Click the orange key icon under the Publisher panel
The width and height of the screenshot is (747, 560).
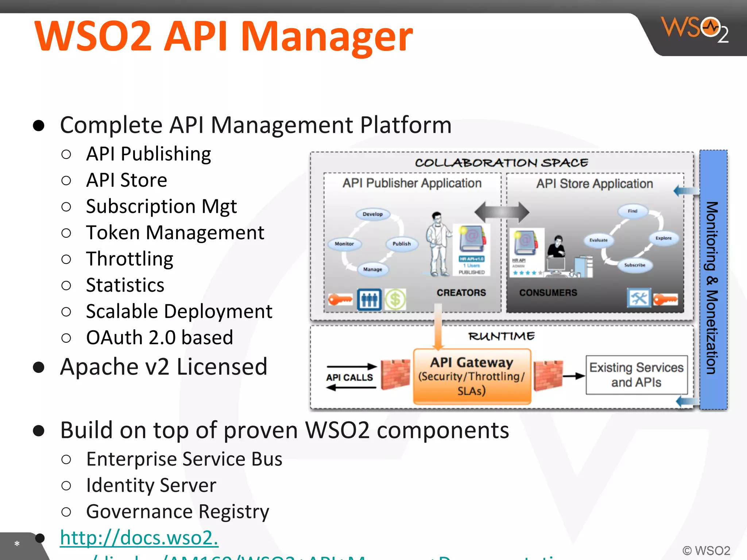340,300
